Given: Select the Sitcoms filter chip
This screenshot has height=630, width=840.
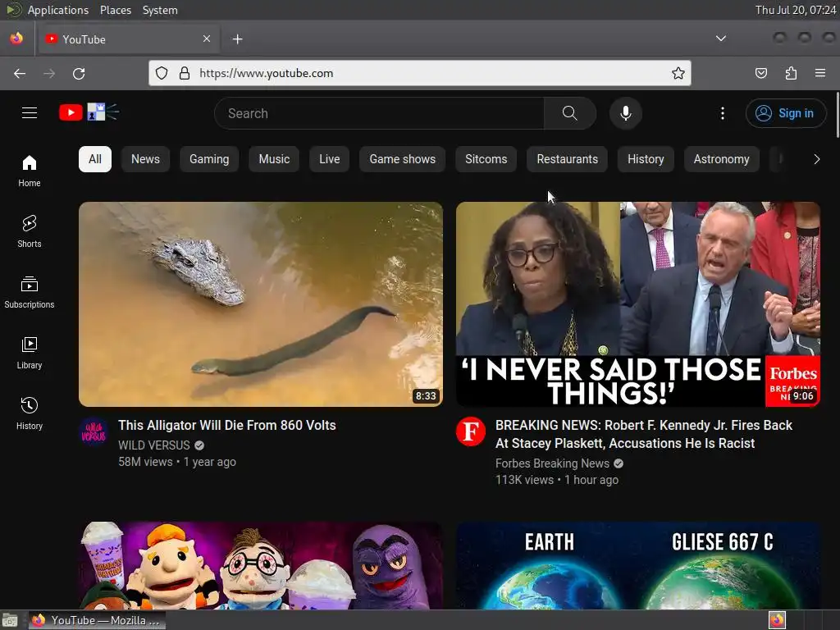Looking at the screenshot, I should [486, 159].
